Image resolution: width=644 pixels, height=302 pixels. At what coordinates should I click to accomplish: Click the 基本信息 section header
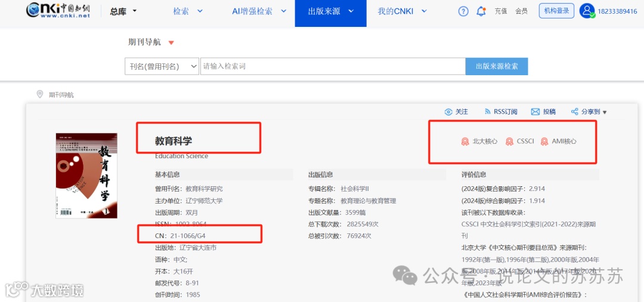[167, 175]
